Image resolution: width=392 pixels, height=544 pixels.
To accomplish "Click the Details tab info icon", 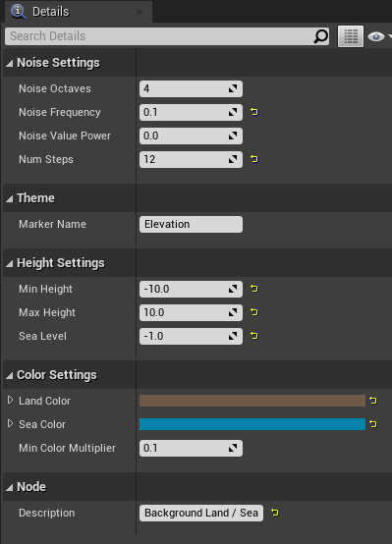I will click(18, 11).
